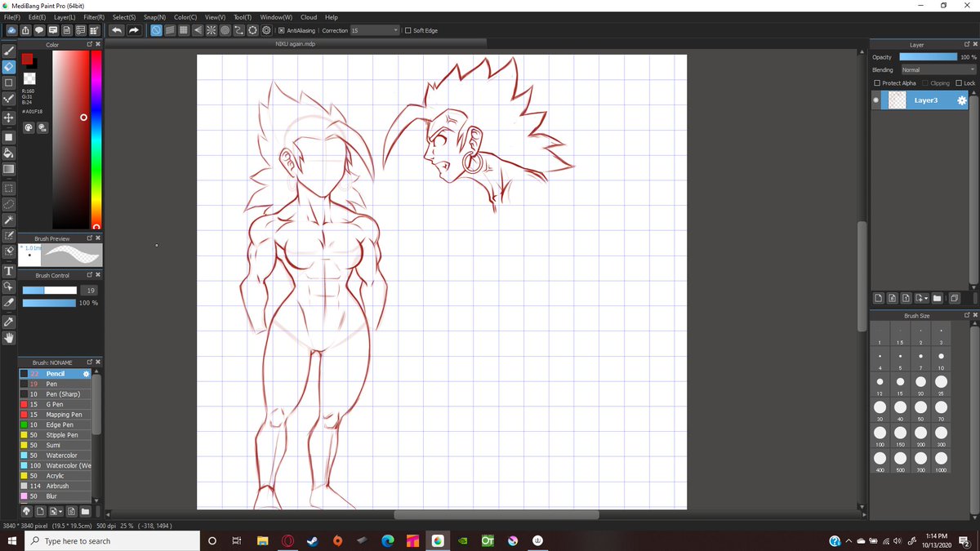Viewport: 980px width, 551px height.
Task: Select the Gradient tool
Action: click(x=9, y=169)
